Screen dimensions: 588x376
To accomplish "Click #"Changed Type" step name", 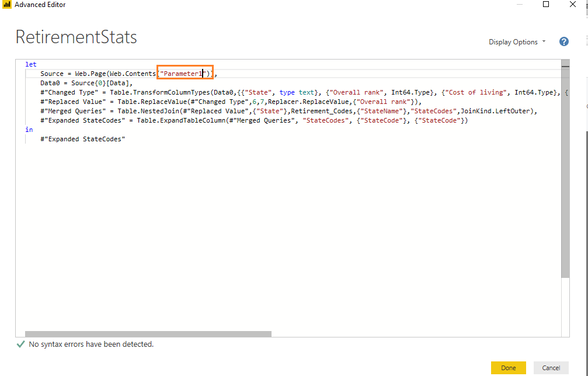I will 71,93.
